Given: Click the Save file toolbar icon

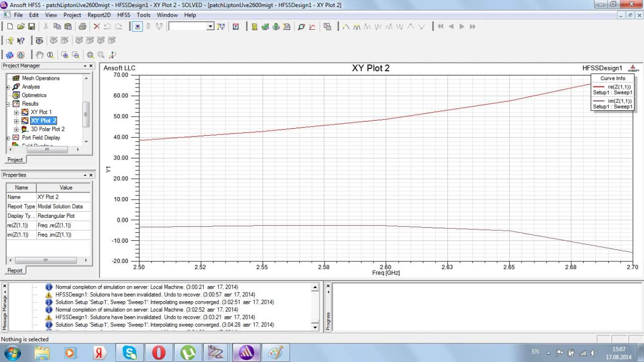Looking at the screenshot, I should (x=31, y=27).
